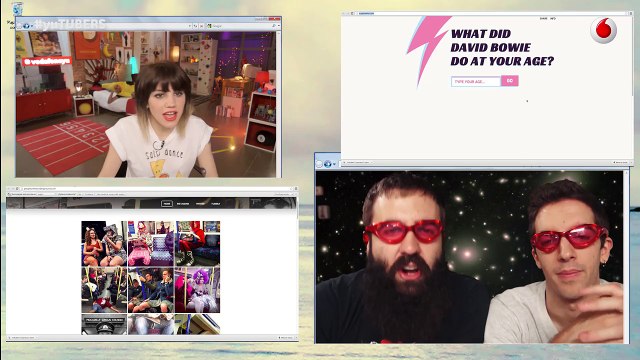This screenshot has height=360, width=640.
Task: Open Piccadilly Circus station sign photo
Action: [x=104, y=324]
